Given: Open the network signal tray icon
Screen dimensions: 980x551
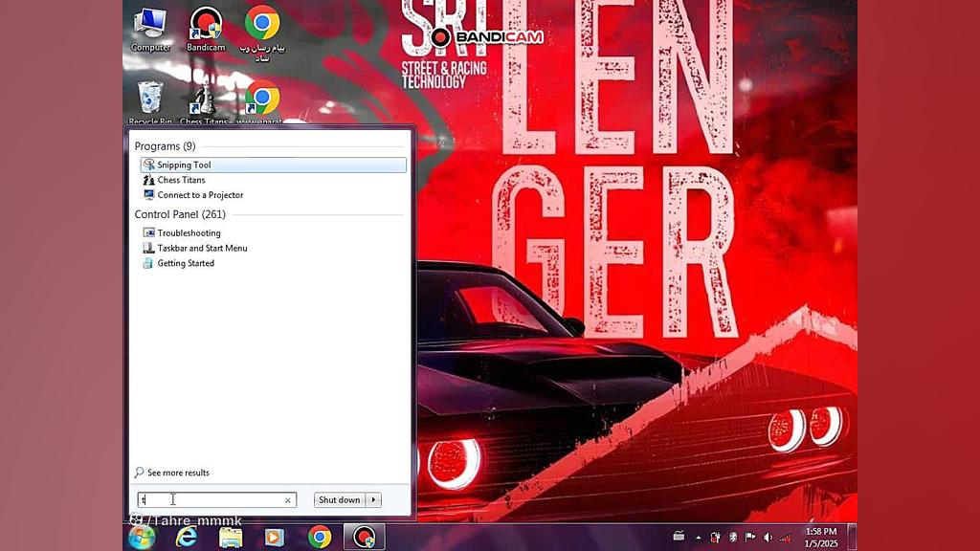Looking at the screenshot, I should [x=785, y=538].
